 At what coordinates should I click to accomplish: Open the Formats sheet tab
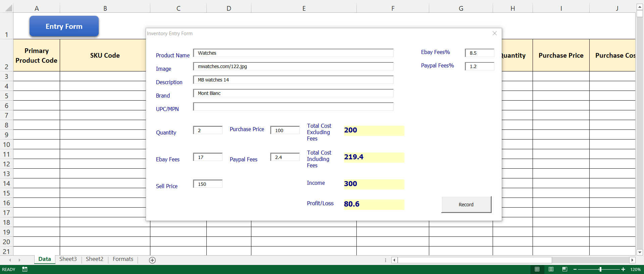click(x=123, y=259)
